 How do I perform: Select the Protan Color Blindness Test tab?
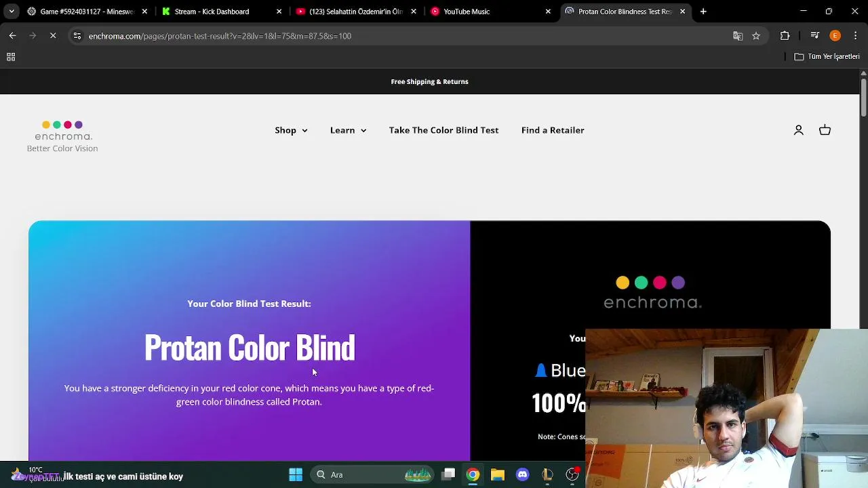pyautogui.click(x=624, y=12)
